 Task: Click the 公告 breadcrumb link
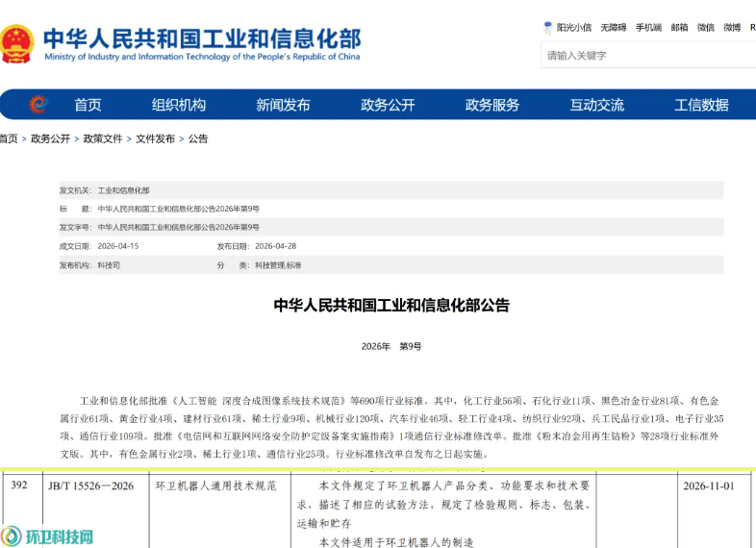198,138
